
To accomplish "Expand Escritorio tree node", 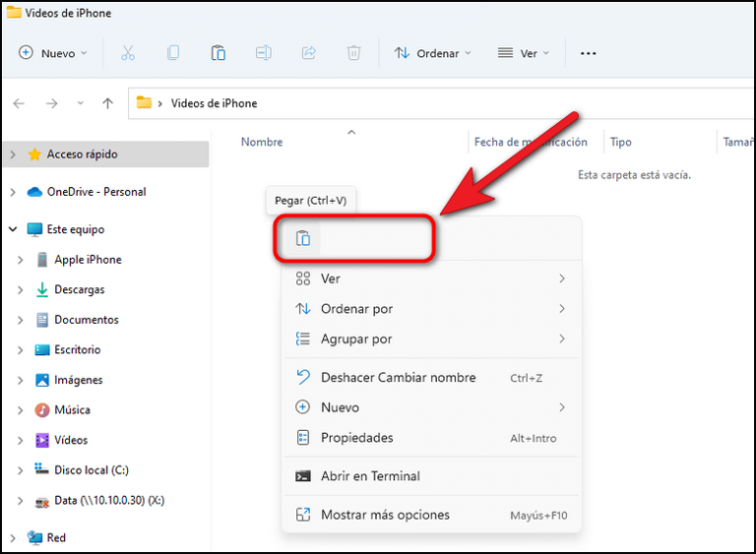I will click(21, 350).
